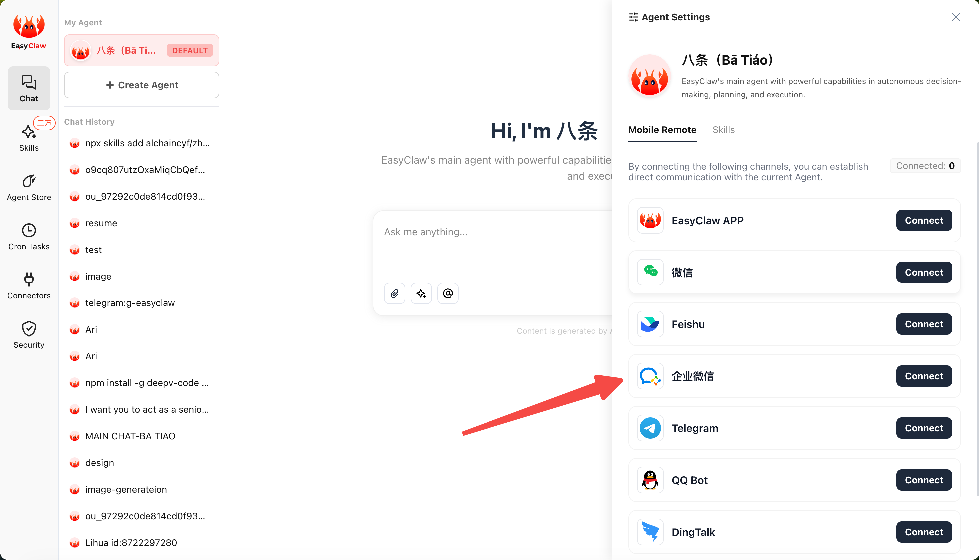Open Connectors from sidebar
Screen dimensions: 979x560
[29, 286]
